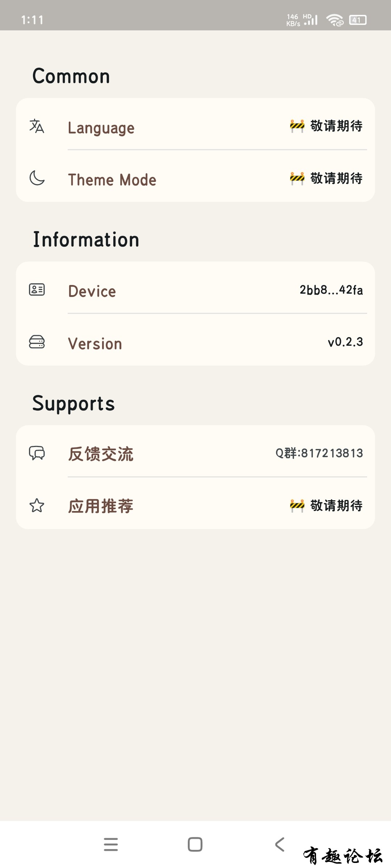Tap the construction barrier icon beside Theme Mode
Viewport: 391px width, 868px height.
297,178
